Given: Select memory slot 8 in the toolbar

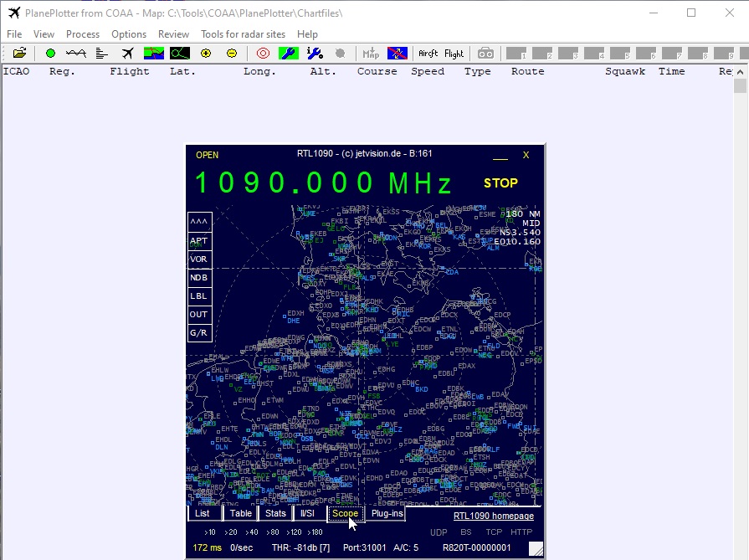Looking at the screenshot, I should pyautogui.click(x=698, y=53).
